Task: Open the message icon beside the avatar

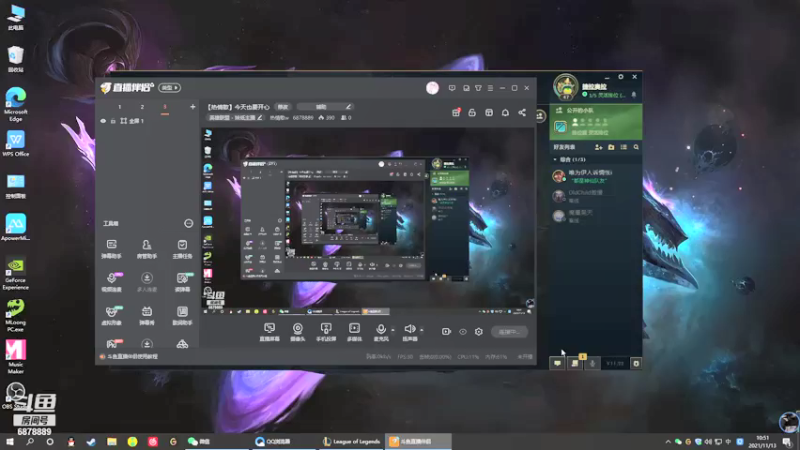Action: 452,88
